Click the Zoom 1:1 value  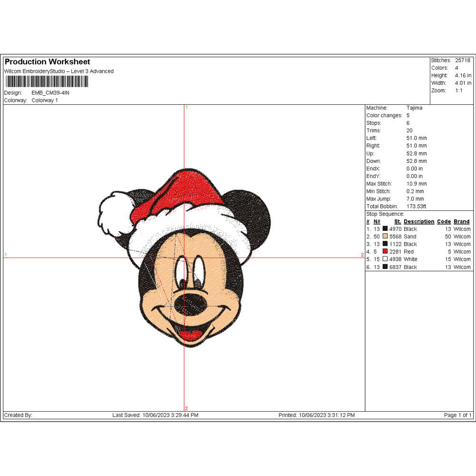(458, 90)
